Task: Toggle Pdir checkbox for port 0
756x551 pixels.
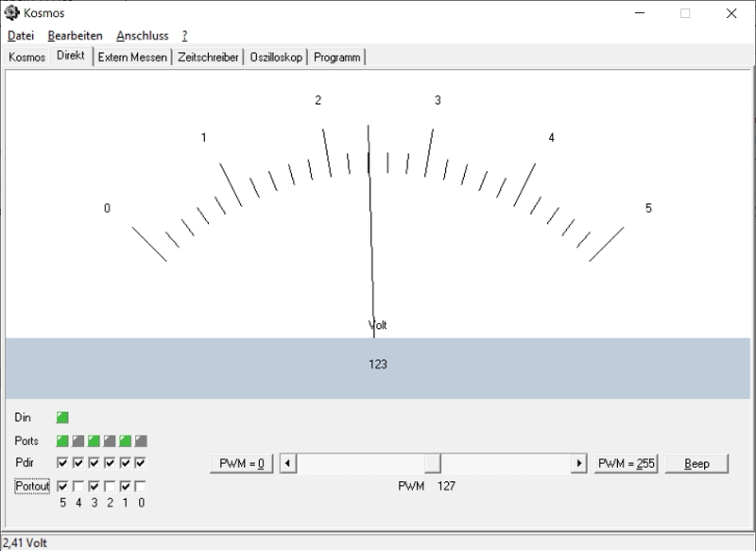Action: [141, 463]
